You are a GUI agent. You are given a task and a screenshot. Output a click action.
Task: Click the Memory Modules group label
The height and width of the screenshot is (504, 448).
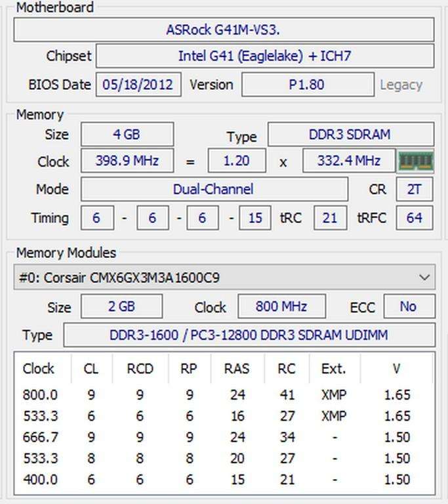pos(66,253)
